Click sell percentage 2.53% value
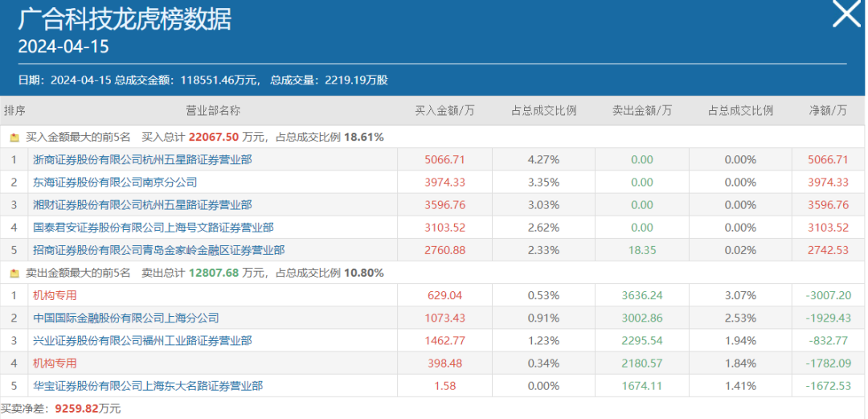This screenshot has width=868, height=419. (741, 318)
